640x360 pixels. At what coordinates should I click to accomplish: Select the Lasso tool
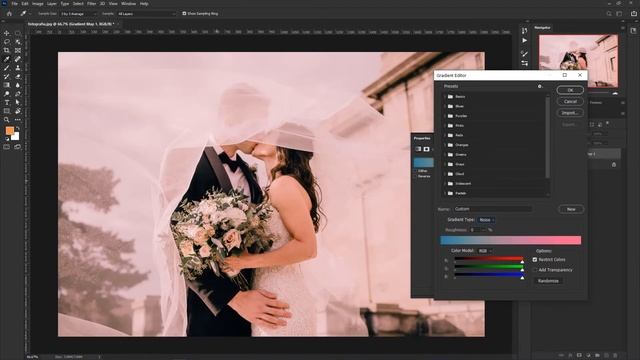point(7,42)
